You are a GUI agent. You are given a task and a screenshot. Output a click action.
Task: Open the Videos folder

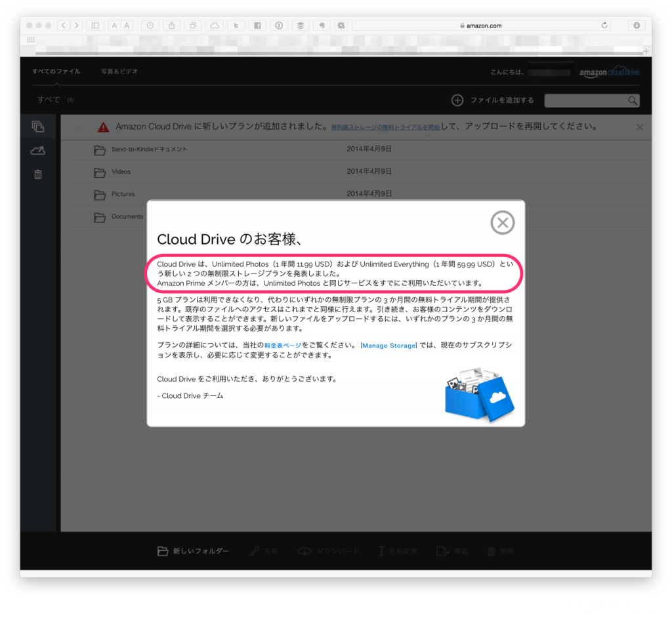[121, 172]
